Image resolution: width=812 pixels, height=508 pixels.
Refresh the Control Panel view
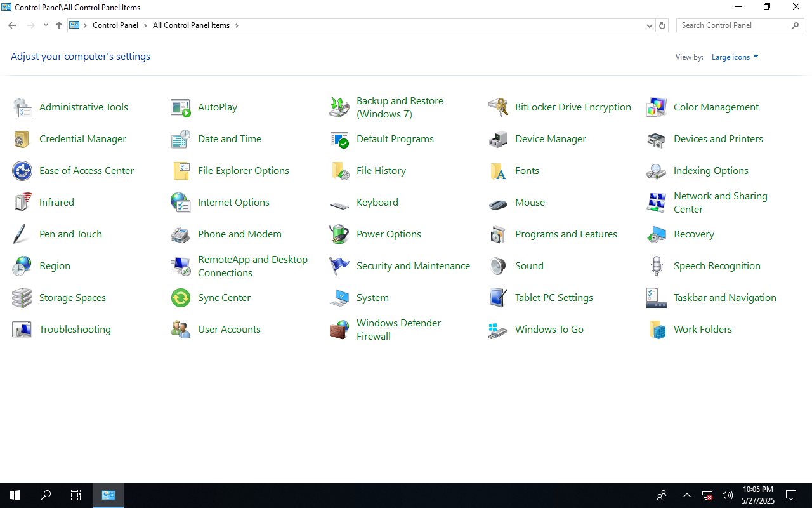pyautogui.click(x=662, y=26)
